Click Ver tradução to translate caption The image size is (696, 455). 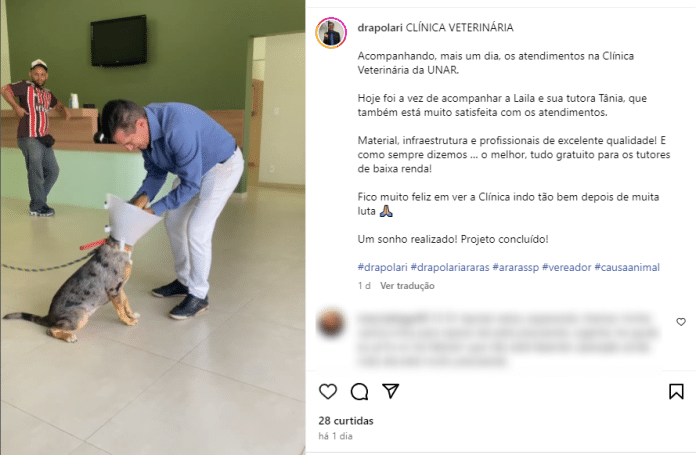407,286
